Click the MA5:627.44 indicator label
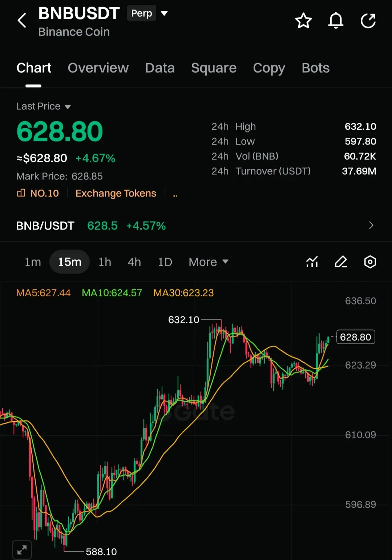 [x=43, y=293]
